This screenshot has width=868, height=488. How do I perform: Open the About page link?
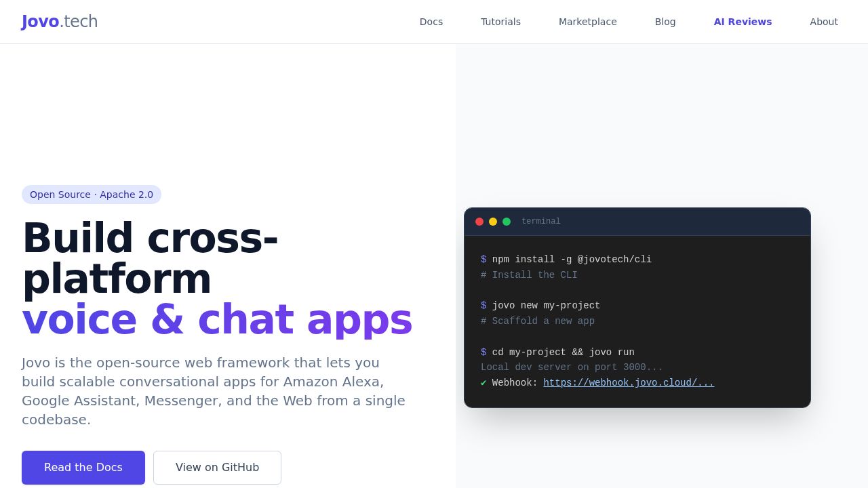824,22
